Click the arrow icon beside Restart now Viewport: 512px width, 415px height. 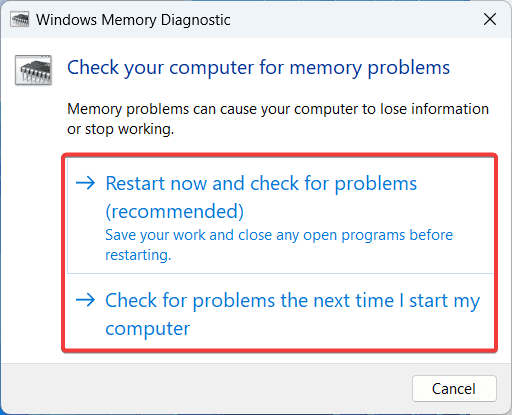tap(85, 183)
